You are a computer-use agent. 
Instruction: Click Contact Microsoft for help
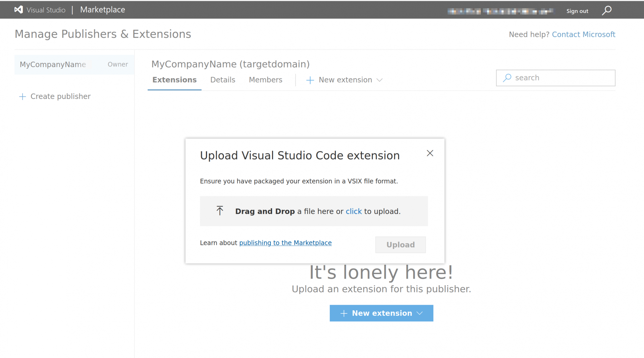tap(584, 34)
